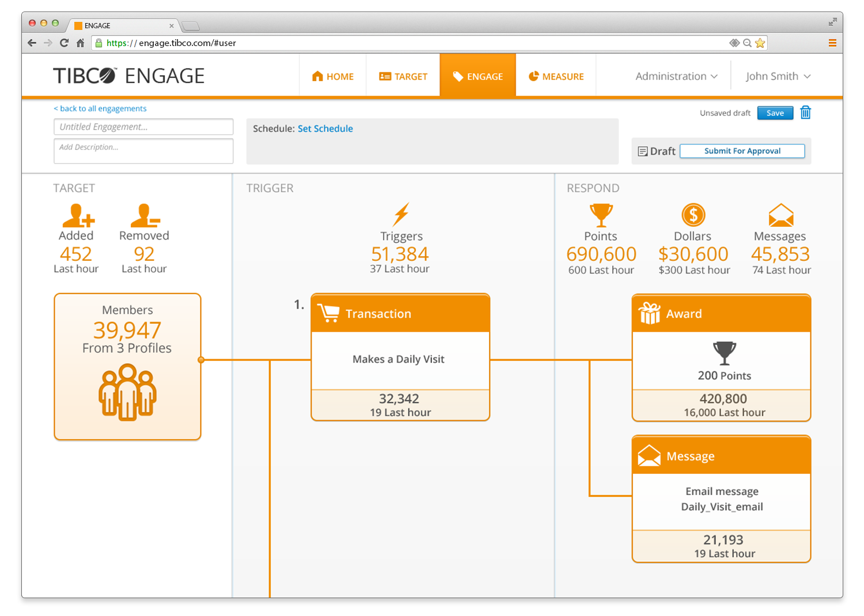Click the Added members icon
The width and height of the screenshot is (864, 616).
[78, 216]
